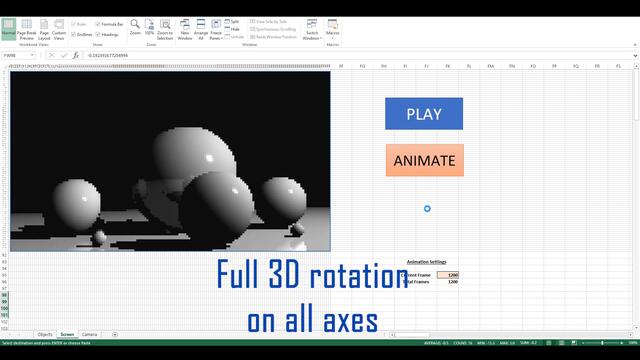Select the Current Frame value cell

pyautogui.click(x=447, y=275)
